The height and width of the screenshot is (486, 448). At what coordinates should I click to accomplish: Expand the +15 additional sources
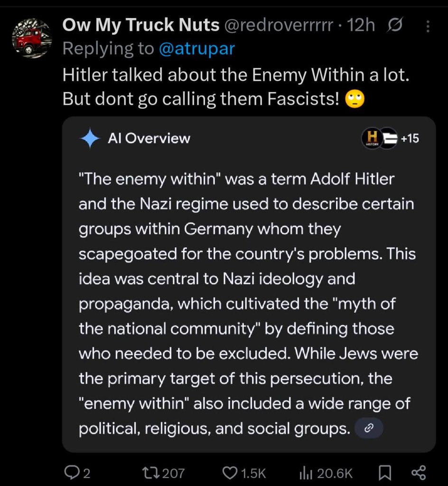pyautogui.click(x=410, y=139)
